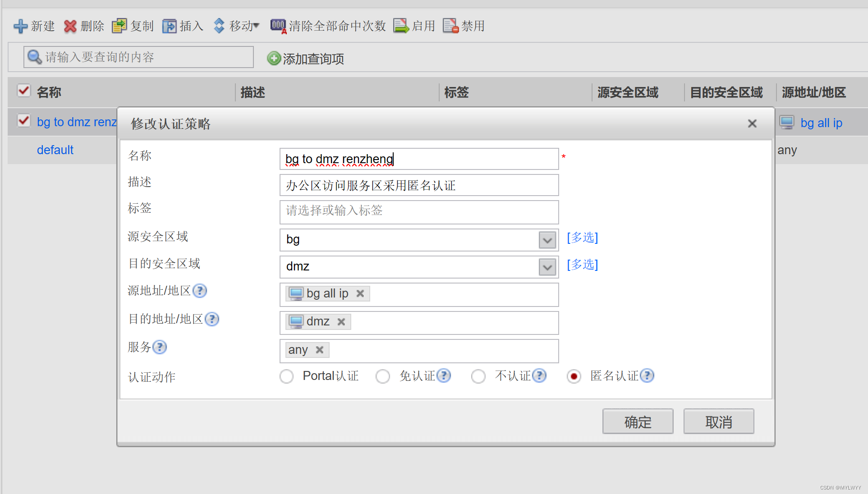
Task: Expand the destination security zone dmz dropdown
Action: pyautogui.click(x=547, y=267)
